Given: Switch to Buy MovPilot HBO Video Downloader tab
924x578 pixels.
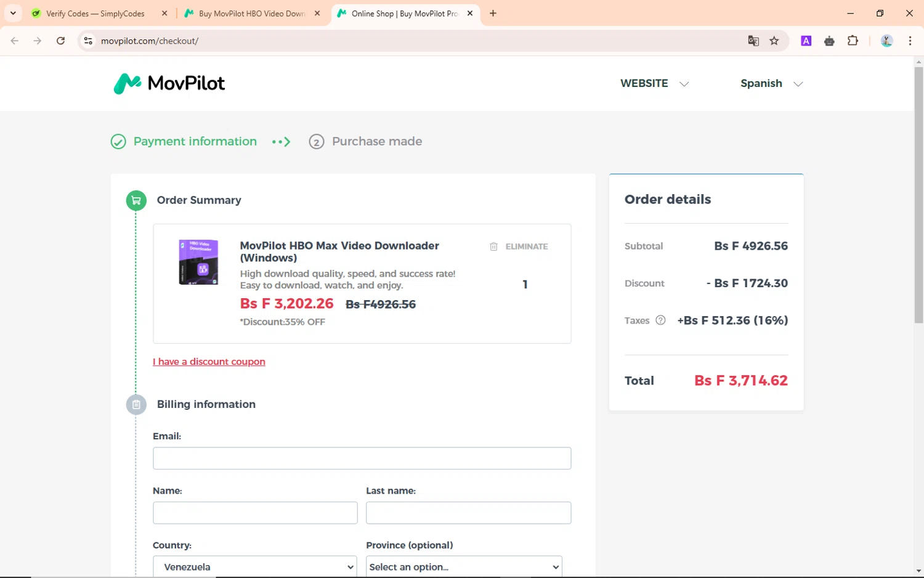Looking at the screenshot, I should [252, 14].
